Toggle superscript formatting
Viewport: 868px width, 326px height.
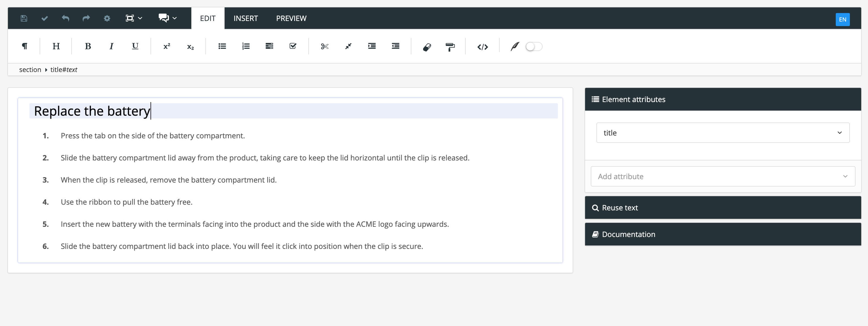167,46
